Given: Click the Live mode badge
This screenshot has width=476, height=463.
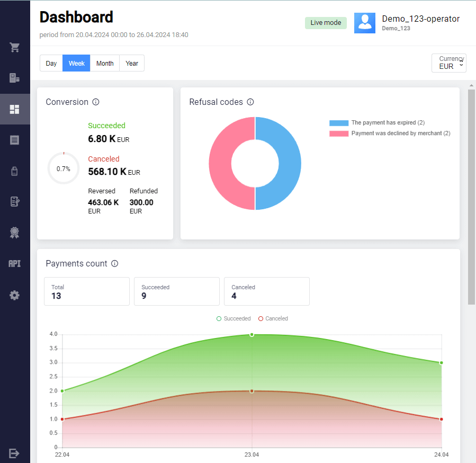Looking at the screenshot, I should click(x=326, y=23).
